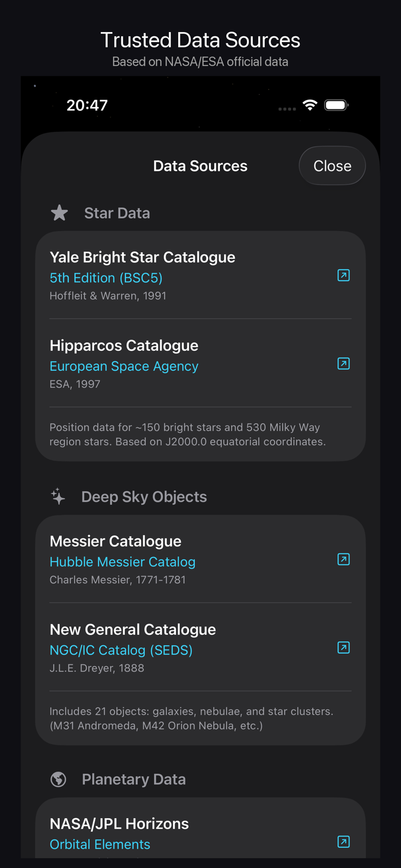Open external link icon for New General Catalogue
The width and height of the screenshot is (401, 868).
(343, 648)
